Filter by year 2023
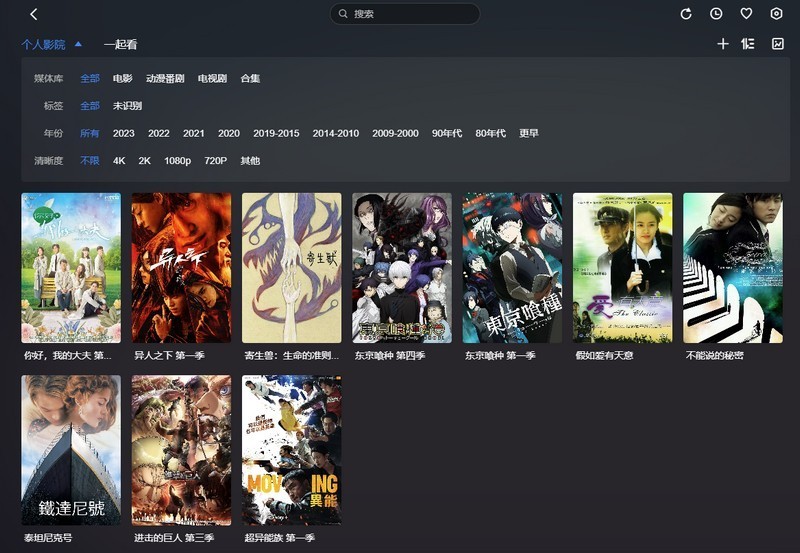The height and width of the screenshot is (553, 800). (x=123, y=134)
